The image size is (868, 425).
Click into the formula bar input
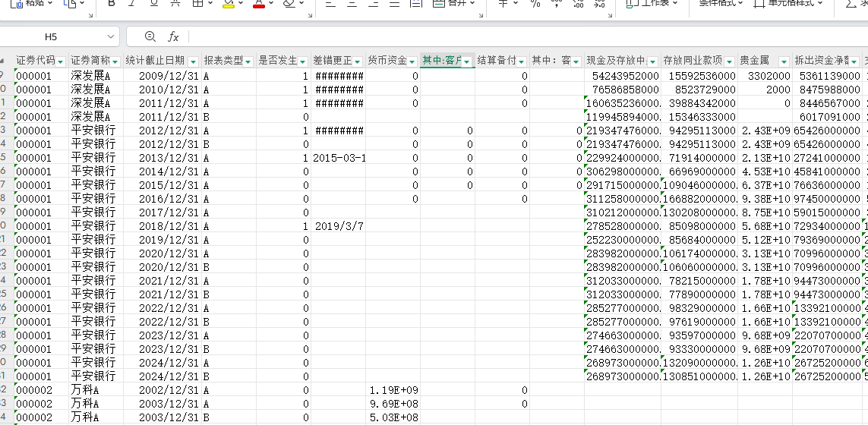(528, 36)
